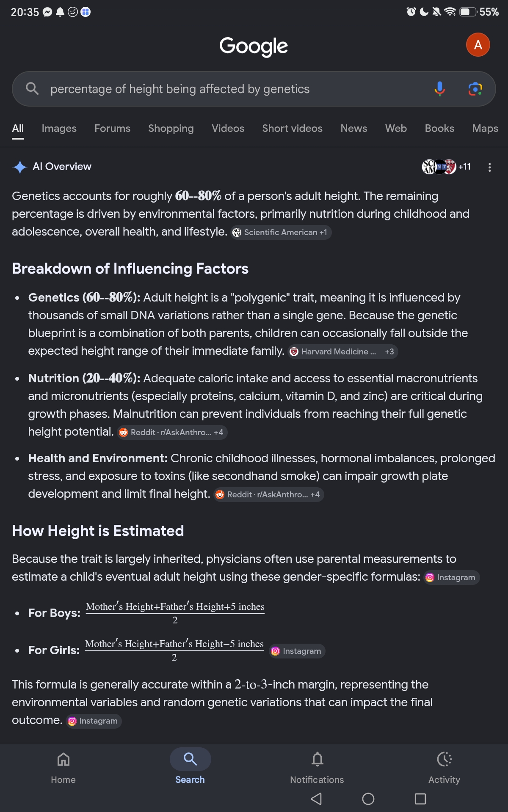508x812 pixels.
Task: Switch to the Forums tab
Action: pyautogui.click(x=112, y=128)
